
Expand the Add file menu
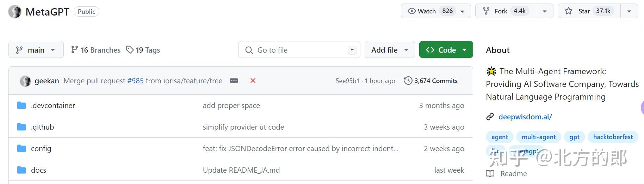coord(390,50)
